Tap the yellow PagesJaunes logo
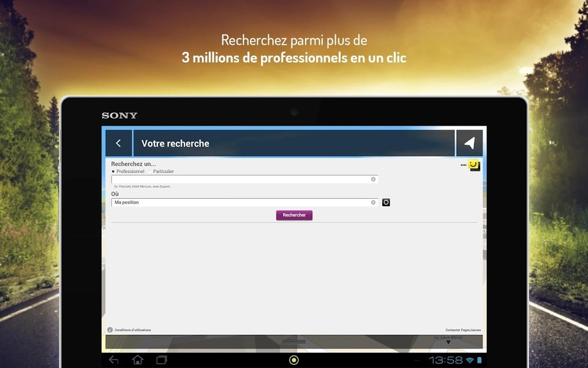This screenshot has height=368, width=588. 474,165
